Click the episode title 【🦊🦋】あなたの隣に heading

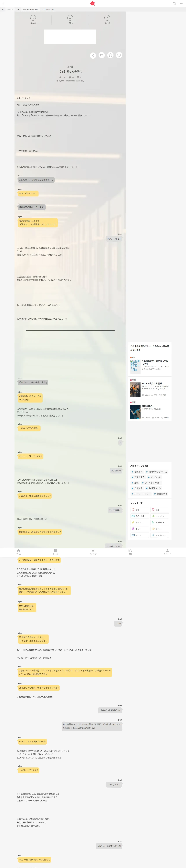[x=70, y=71]
